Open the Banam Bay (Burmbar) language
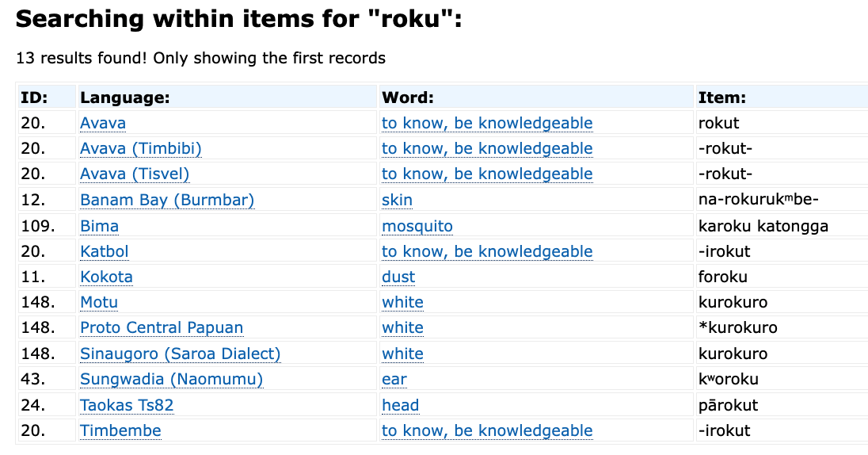The width and height of the screenshot is (868, 455). coord(167,200)
